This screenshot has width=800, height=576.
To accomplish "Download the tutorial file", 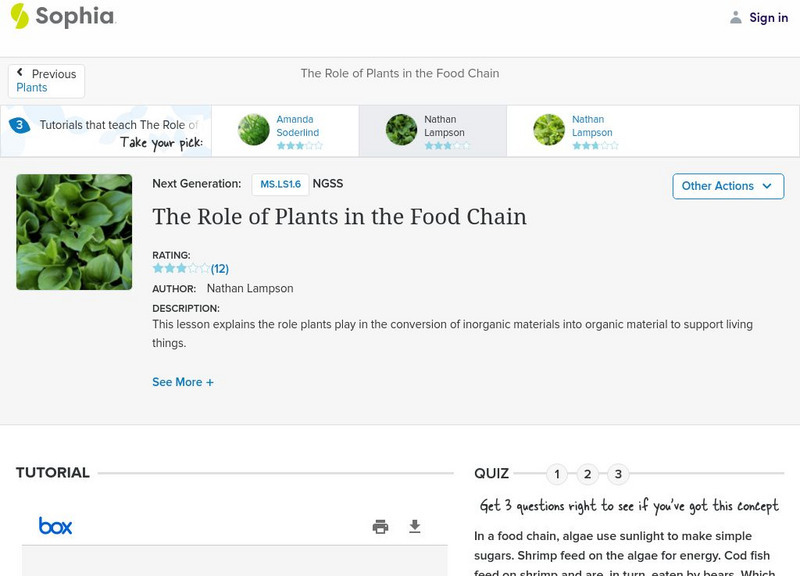I will (x=415, y=527).
